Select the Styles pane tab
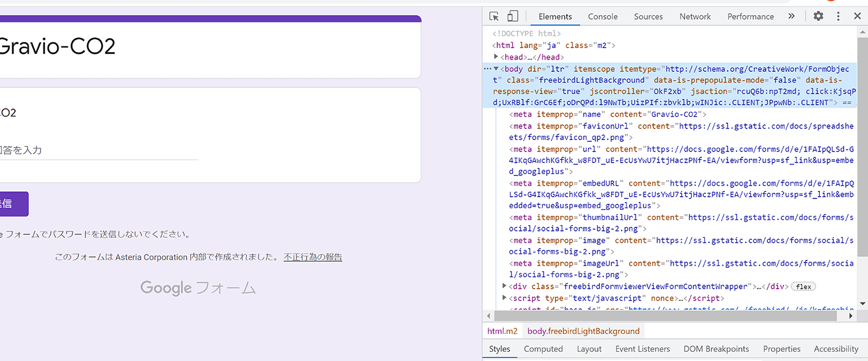The image size is (868, 361). coord(499,349)
